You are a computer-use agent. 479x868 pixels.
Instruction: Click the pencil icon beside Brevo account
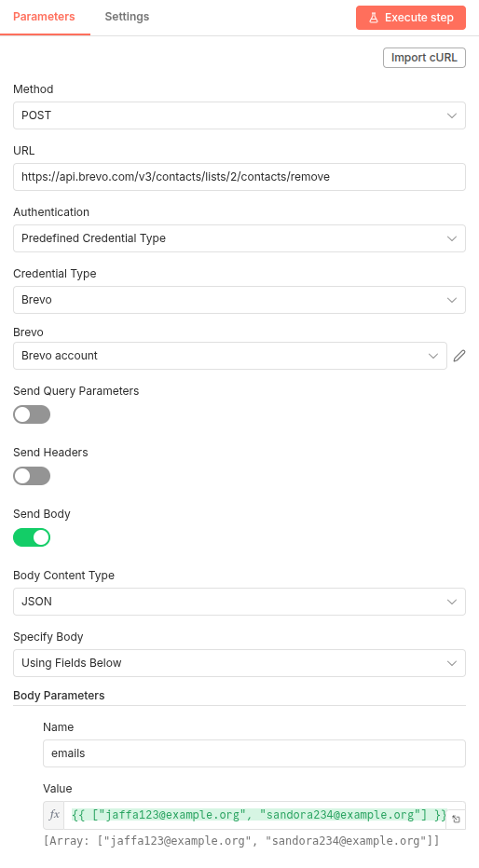click(459, 356)
